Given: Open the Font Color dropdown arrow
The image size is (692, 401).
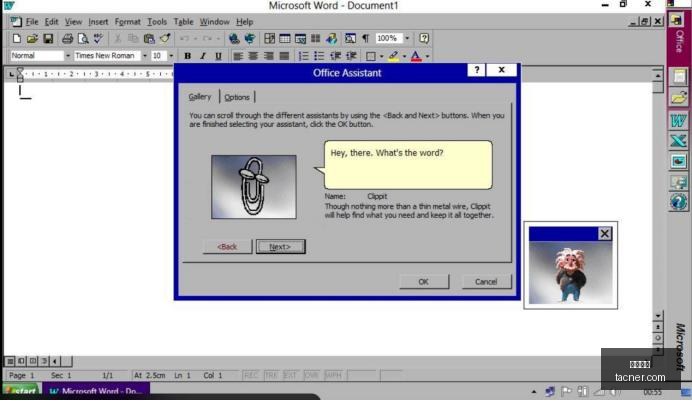Looking at the screenshot, I should 427,56.
